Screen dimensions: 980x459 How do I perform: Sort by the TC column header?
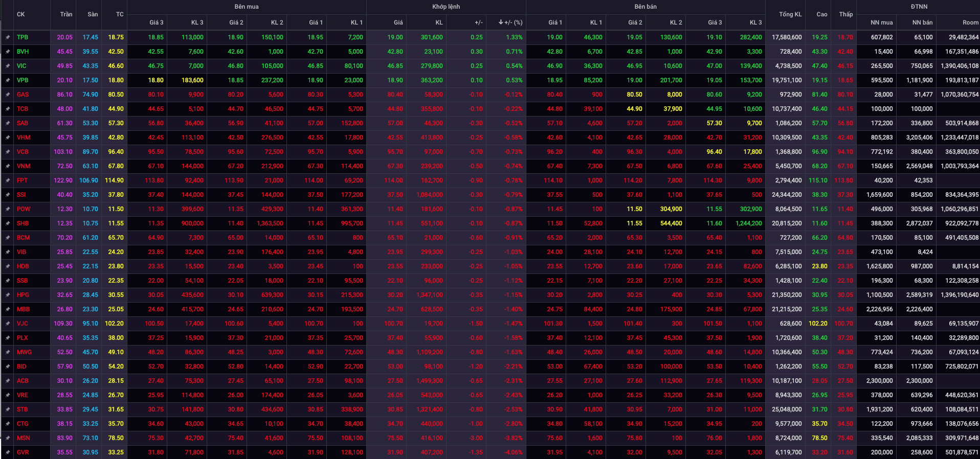(x=120, y=14)
